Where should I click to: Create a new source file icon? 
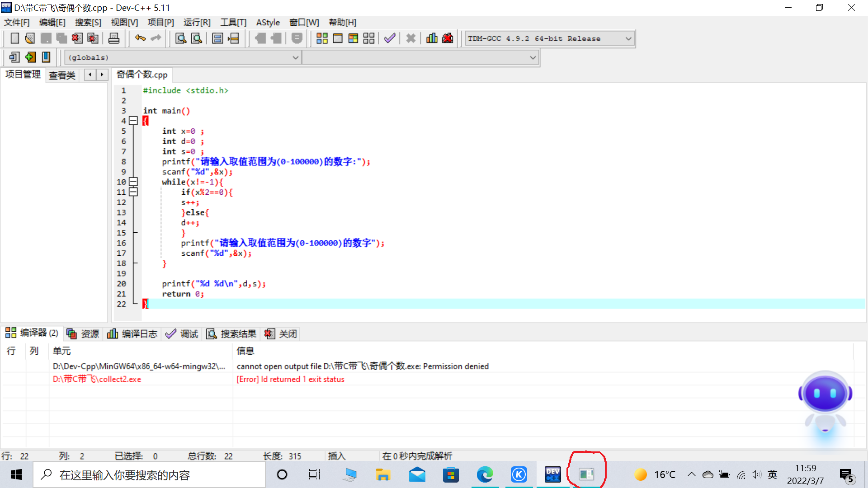(x=14, y=38)
